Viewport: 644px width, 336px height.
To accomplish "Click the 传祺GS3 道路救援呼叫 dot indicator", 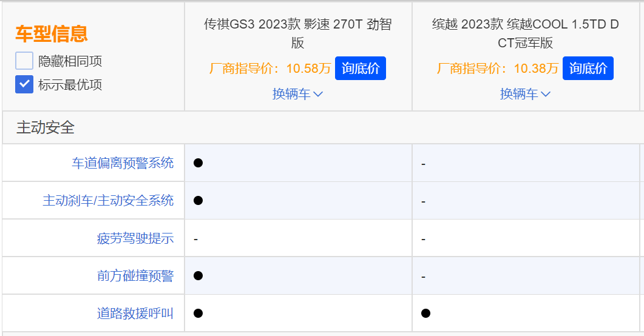I will tap(198, 314).
